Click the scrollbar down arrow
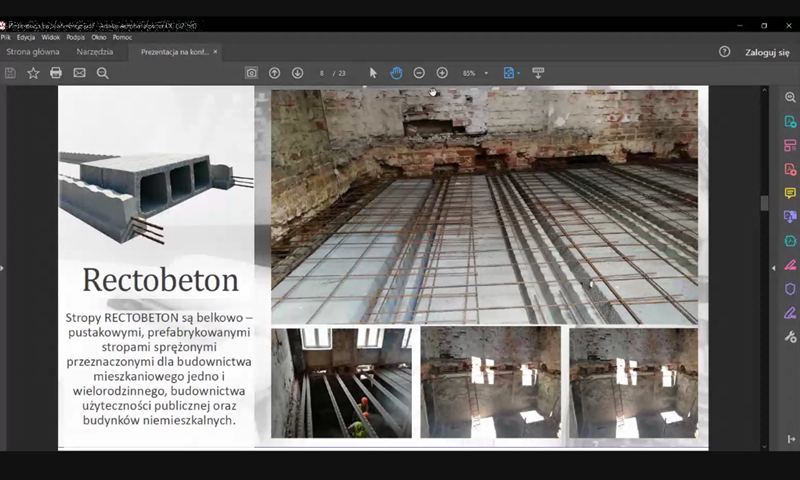Screen dimensions: 800x480 click(764, 446)
